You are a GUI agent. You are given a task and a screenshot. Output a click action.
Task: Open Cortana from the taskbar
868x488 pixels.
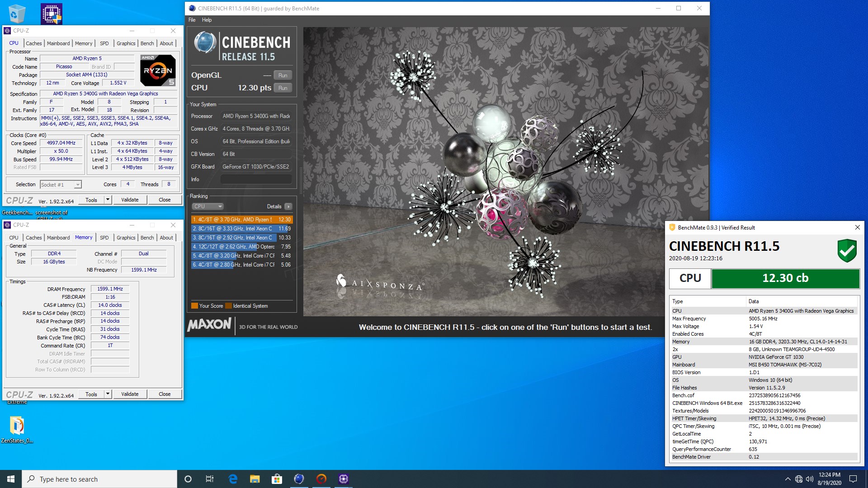pyautogui.click(x=188, y=479)
